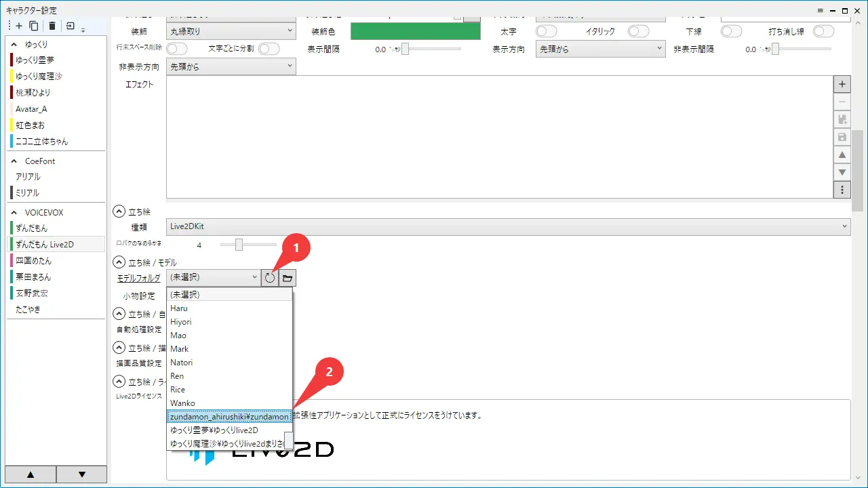This screenshot has height=488, width=868.
Task: Choose Ren model from list
Action: click(x=230, y=376)
